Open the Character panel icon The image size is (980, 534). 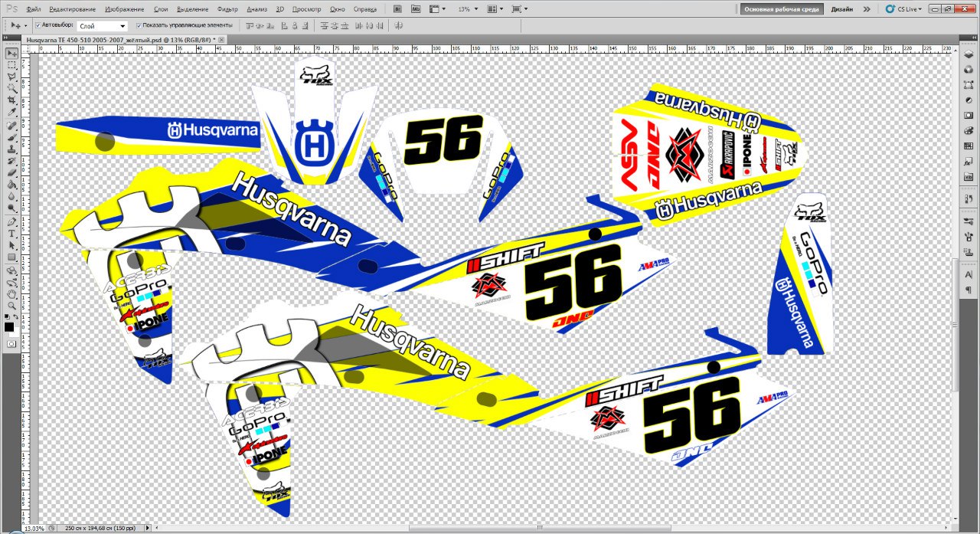pyautogui.click(x=969, y=274)
